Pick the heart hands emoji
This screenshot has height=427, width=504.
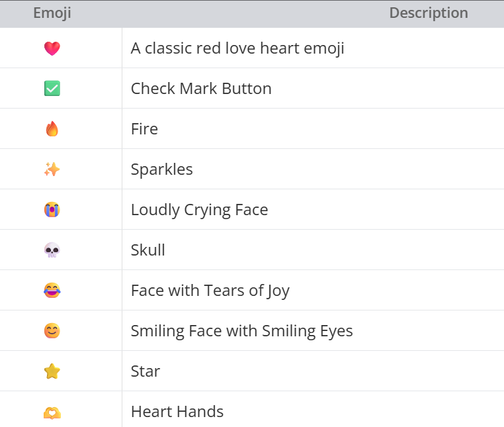(52, 413)
